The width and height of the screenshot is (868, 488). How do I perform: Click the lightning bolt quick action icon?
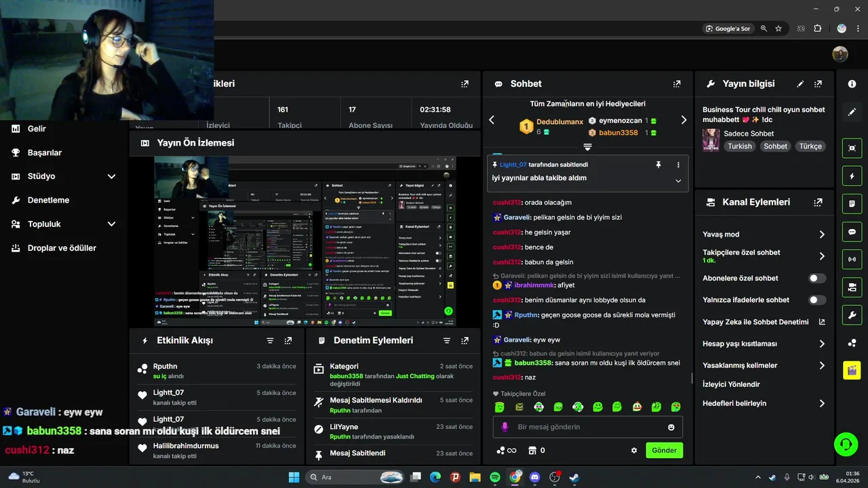point(852,176)
